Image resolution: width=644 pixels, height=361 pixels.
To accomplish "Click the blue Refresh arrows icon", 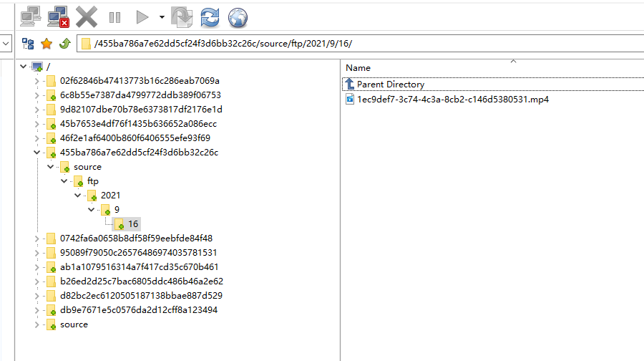I will click(210, 18).
